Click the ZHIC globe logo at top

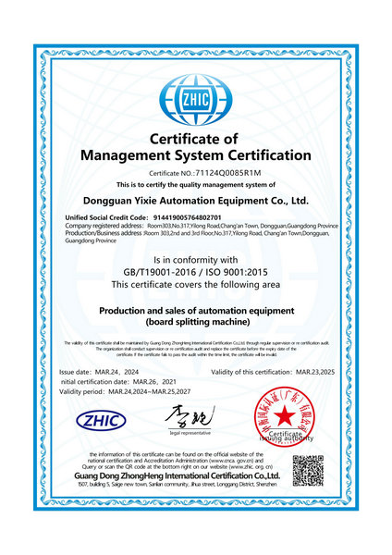click(196, 100)
